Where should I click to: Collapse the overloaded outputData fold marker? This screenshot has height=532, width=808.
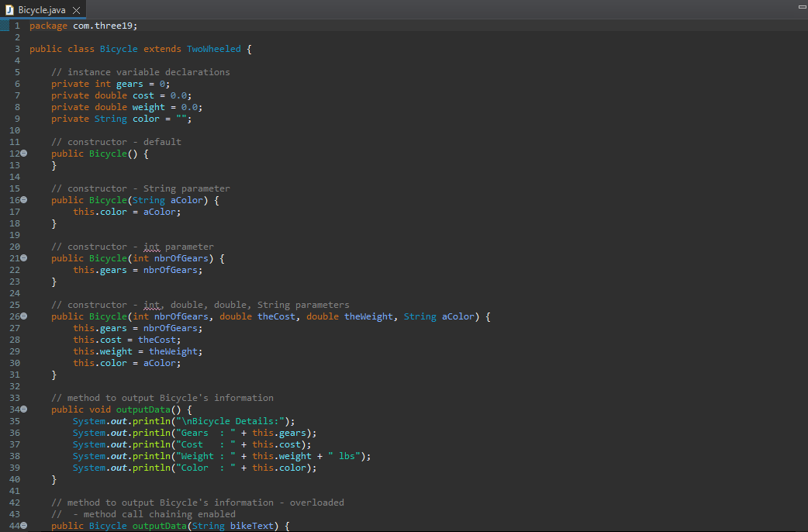coord(23,525)
